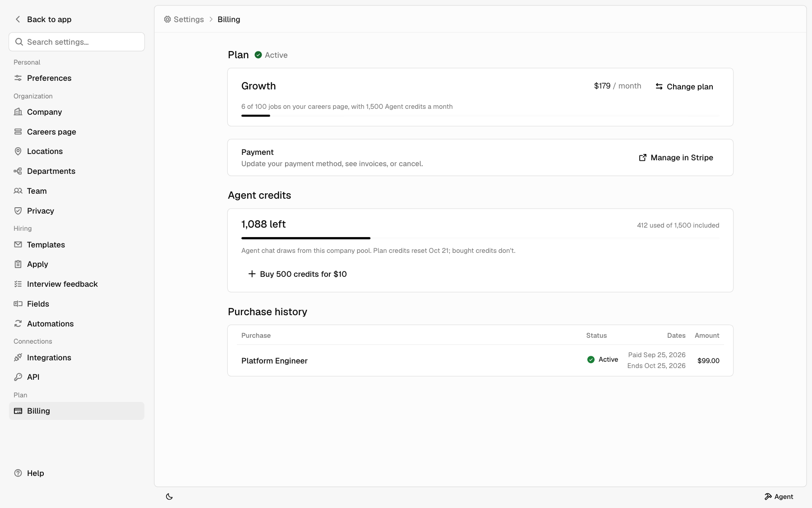Click the Manage in Stripe external link icon
Screen dimensions: 812x508
click(x=643, y=158)
